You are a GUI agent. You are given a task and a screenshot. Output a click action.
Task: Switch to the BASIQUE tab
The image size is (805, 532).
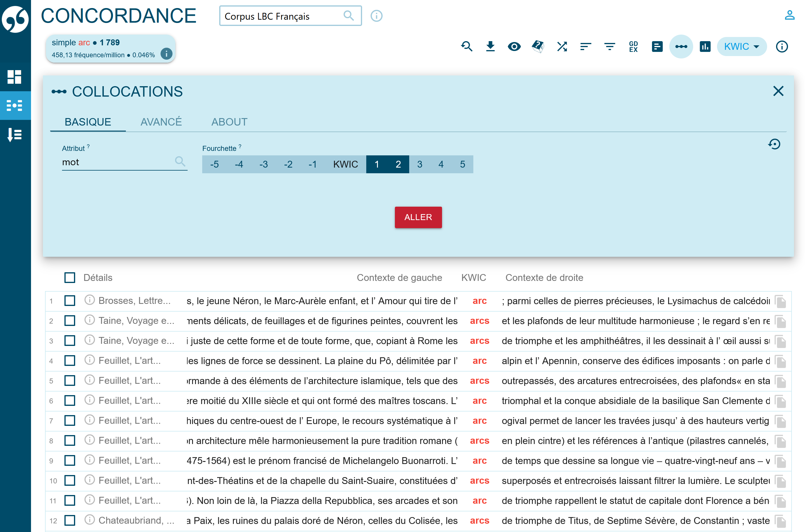coord(88,122)
